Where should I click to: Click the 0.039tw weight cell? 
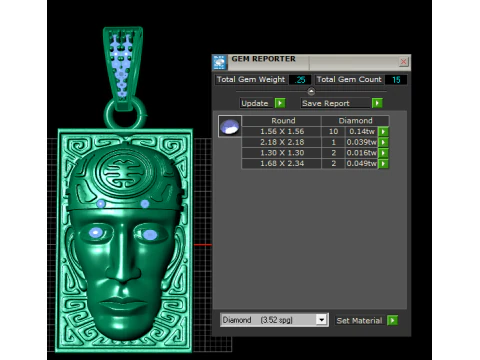tap(362, 142)
